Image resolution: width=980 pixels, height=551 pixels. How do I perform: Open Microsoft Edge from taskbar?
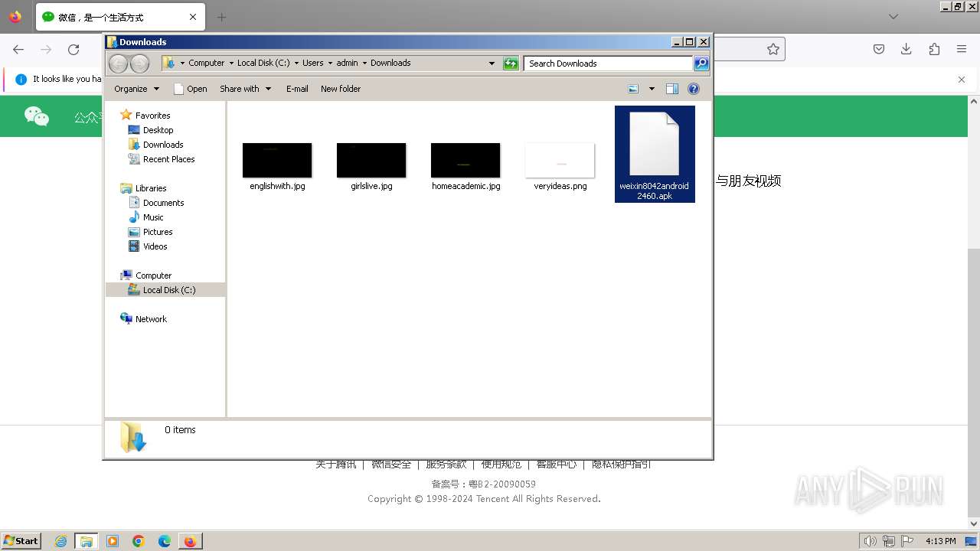pyautogui.click(x=164, y=541)
